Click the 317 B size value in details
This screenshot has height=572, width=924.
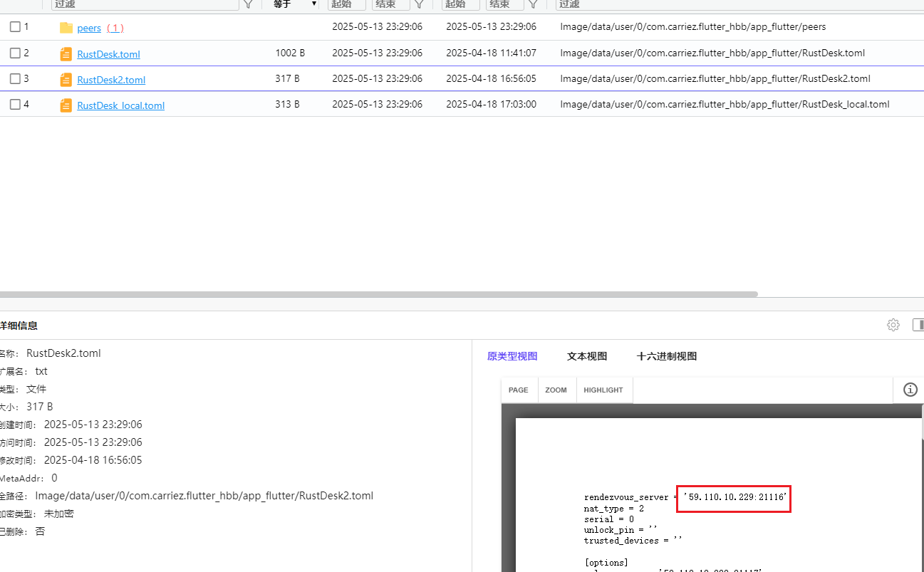click(x=40, y=407)
